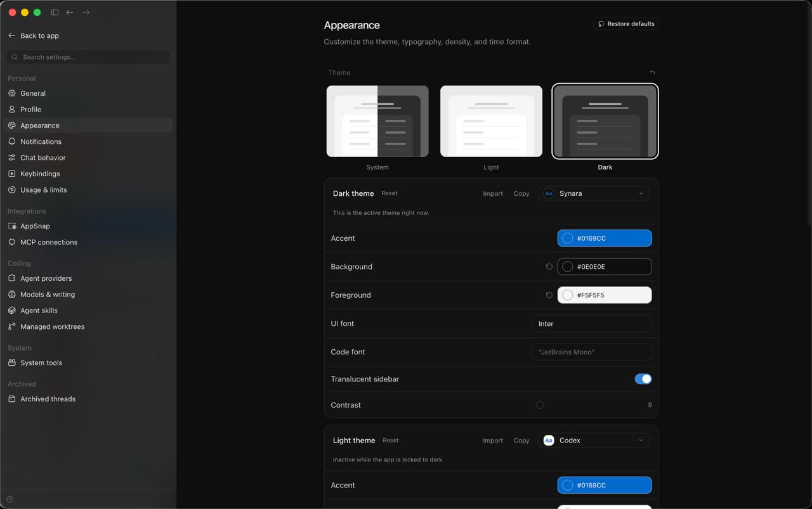Click the bell icon beside Notifications

pyautogui.click(x=12, y=141)
